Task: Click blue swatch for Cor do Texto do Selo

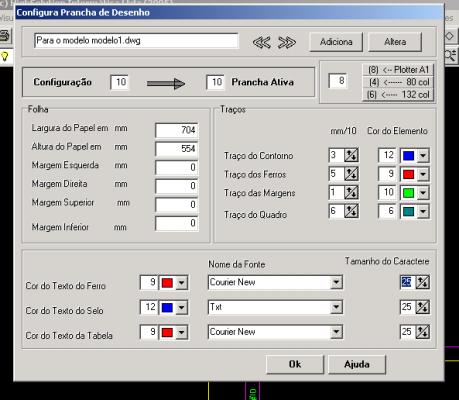Action: (x=167, y=308)
